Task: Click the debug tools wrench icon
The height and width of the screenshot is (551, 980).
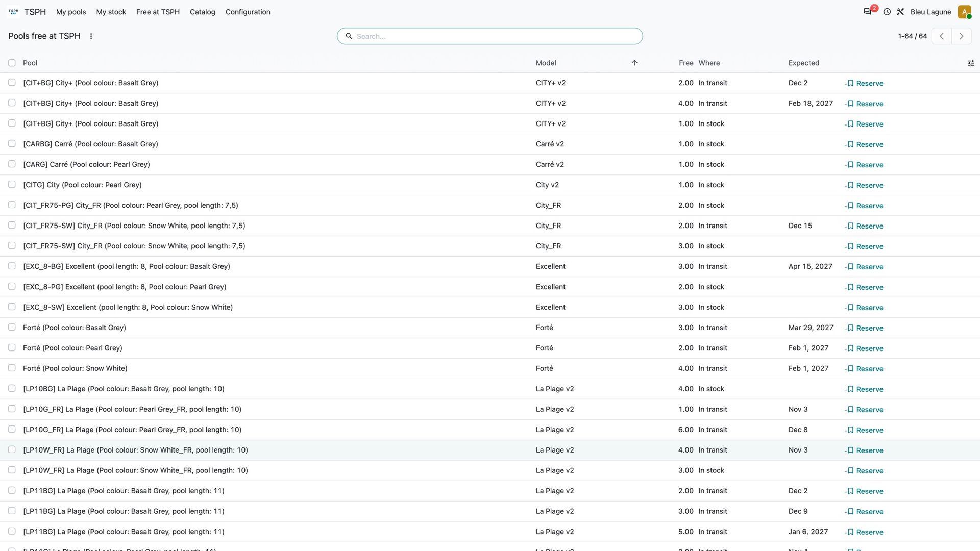Action: (x=900, y=12)
